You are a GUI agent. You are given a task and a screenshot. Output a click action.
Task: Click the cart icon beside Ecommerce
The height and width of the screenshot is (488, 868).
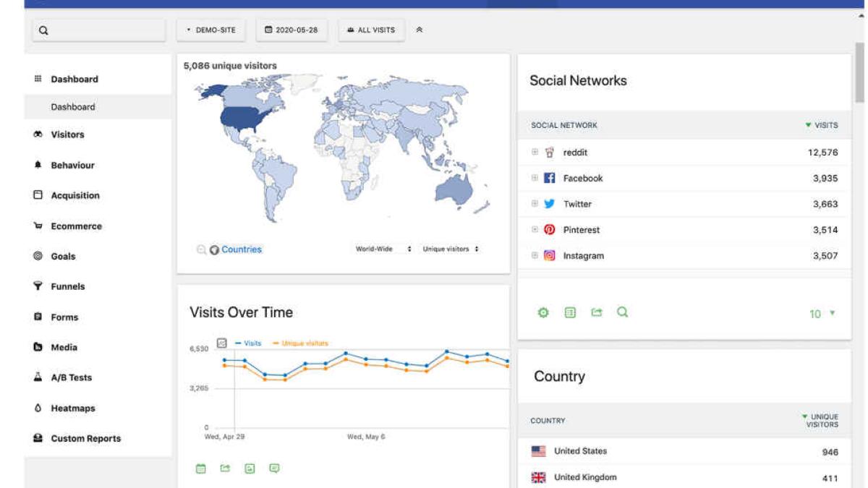pyautogui.click(x=38, y=226)
